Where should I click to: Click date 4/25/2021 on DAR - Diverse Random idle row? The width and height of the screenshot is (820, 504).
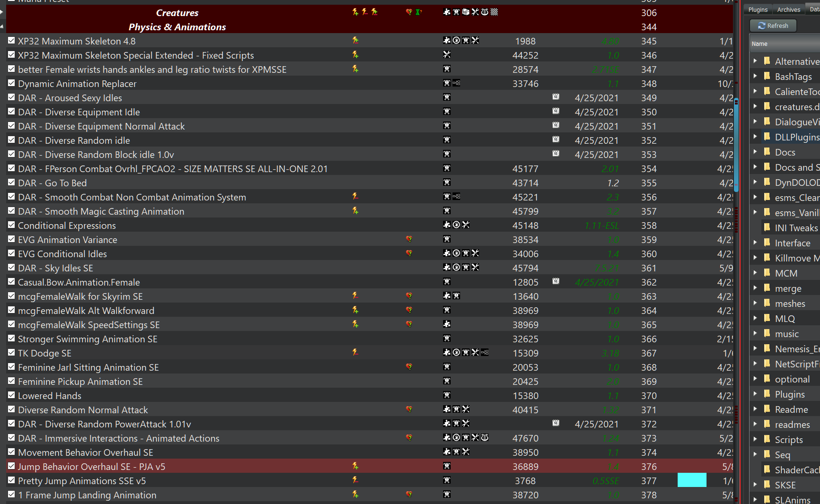[597, 140]
